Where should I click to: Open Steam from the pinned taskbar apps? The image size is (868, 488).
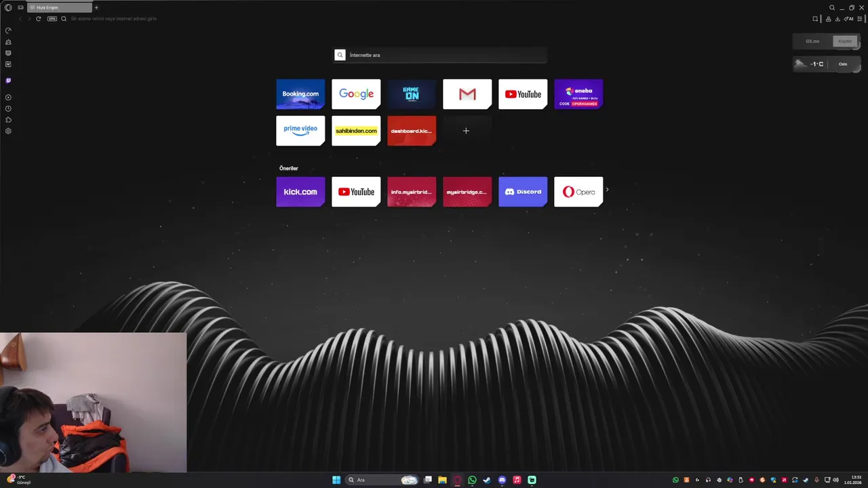[x=487, y=480]
